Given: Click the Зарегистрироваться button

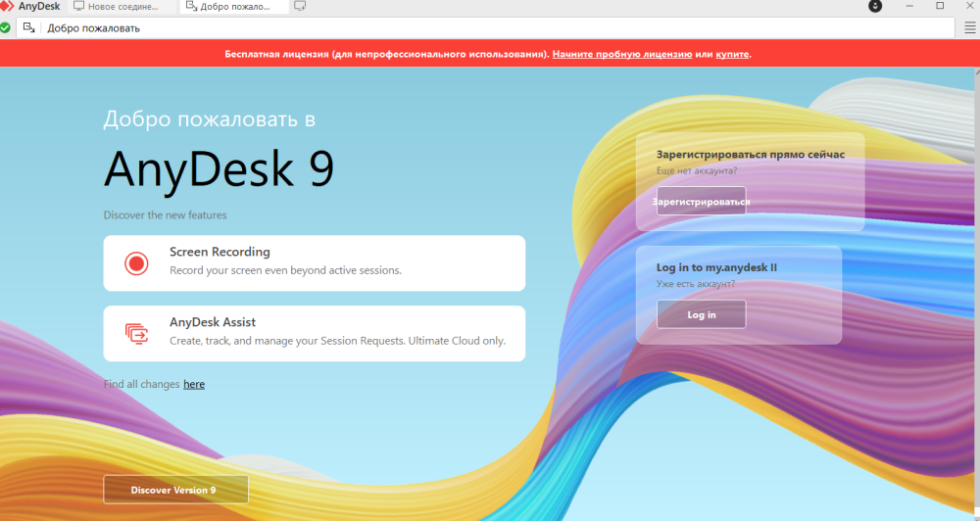Looking at the screenshot, I should tap(702, 201).
